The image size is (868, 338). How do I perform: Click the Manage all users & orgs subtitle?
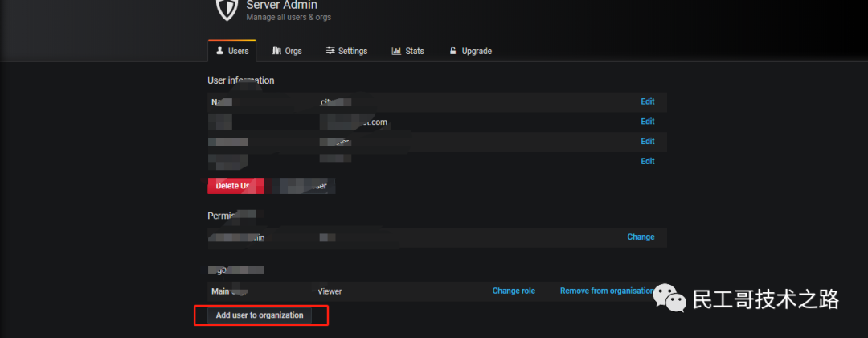pos(289,18)
